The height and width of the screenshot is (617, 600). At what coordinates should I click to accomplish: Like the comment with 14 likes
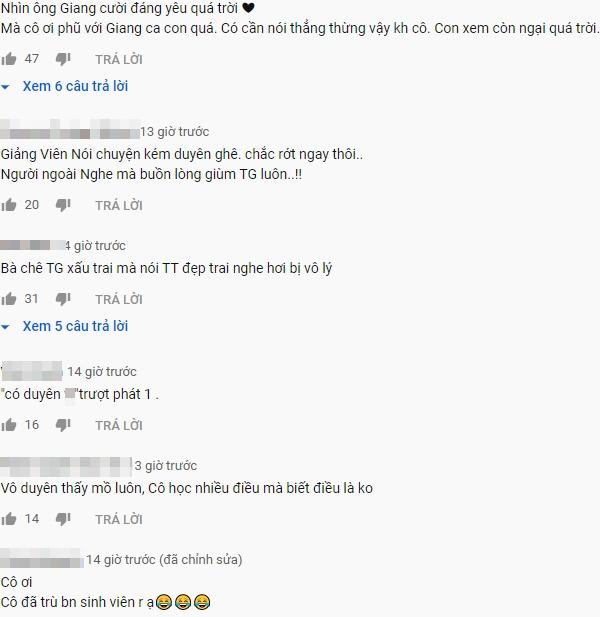pyautogui.click(x=9, y=519)
